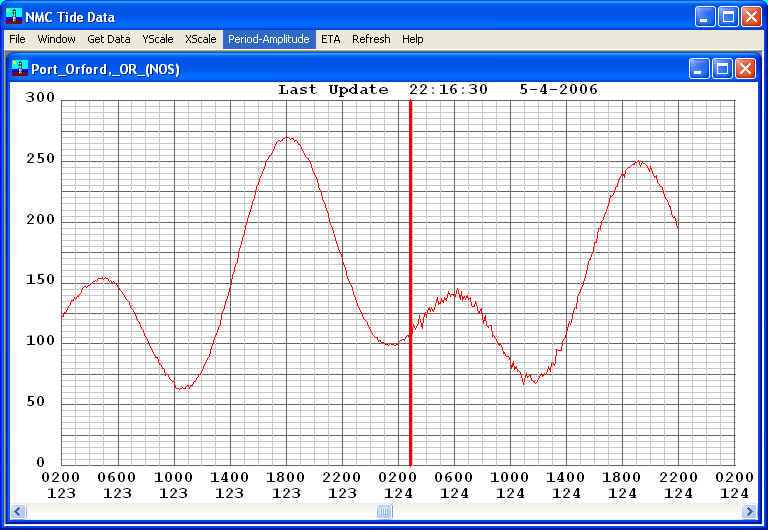Maximize the Port_Orford chart window
This screenshot has width=768, height=530.
pyautogui.click(x=722, y=69)
